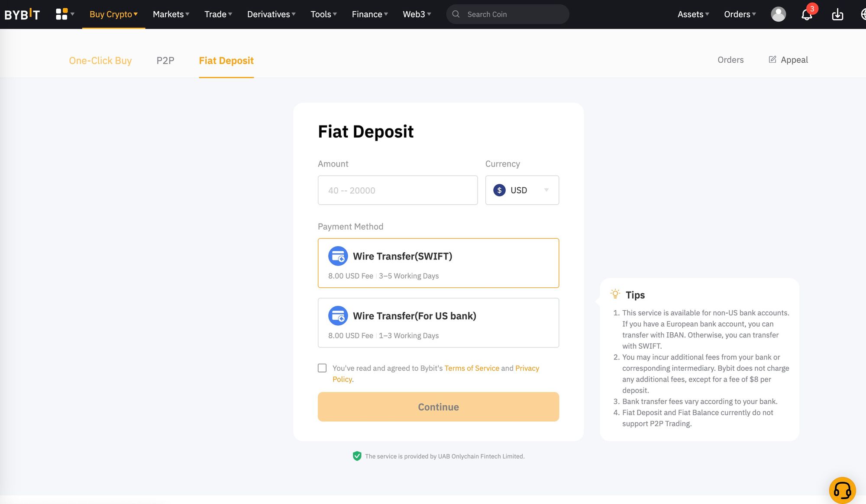Toggle Wire Transfer SWIFT payment method selection
The image size is (866, 504).
point(438,263)
